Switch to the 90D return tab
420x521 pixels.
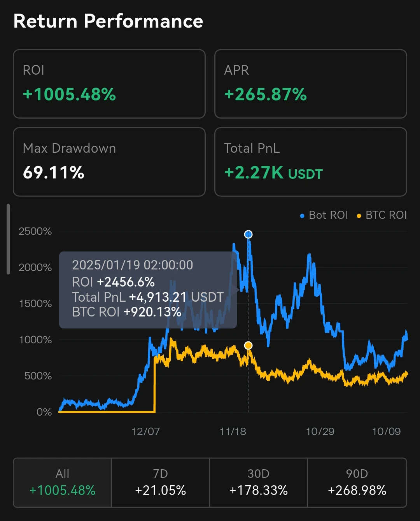click(x=357, y=483)
